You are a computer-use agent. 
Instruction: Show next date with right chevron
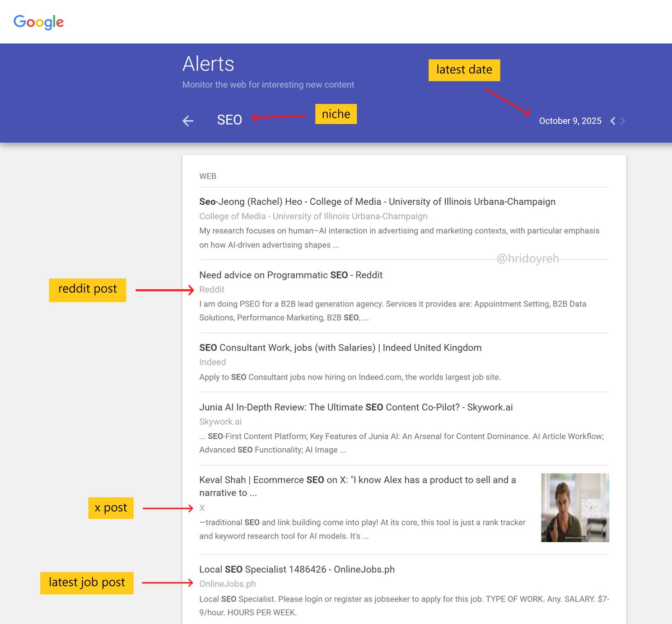click(623, 121)
